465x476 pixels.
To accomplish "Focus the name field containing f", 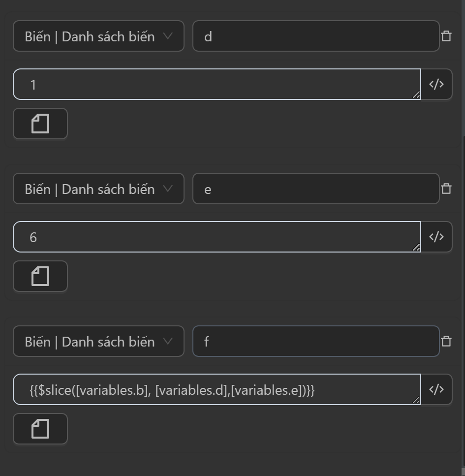I will (x=316, y=341).
